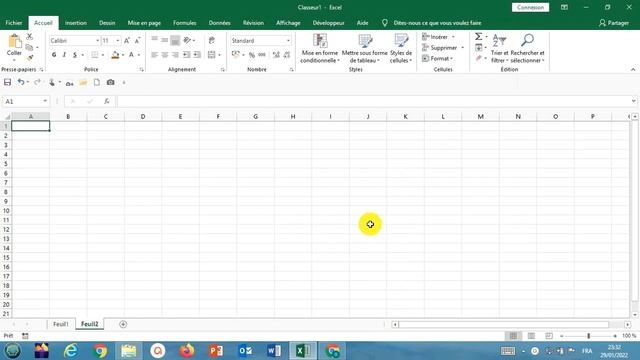Add a new sheet with plus button
The width and height of the screenshot is (640, 360).
coord(123,324)
